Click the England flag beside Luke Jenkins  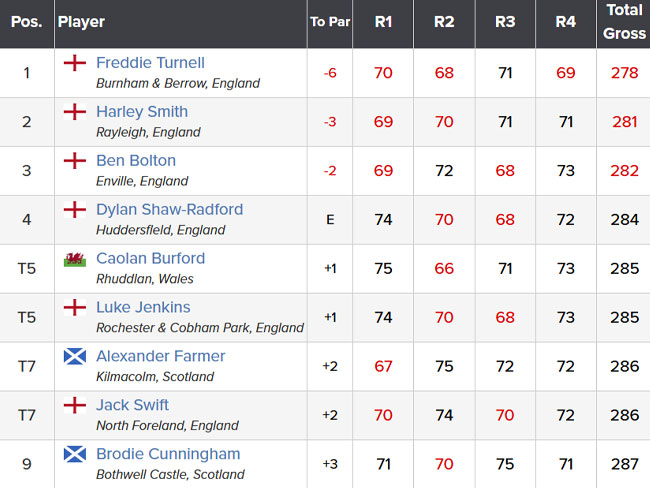pyautogui.click(x=74, y=308)
